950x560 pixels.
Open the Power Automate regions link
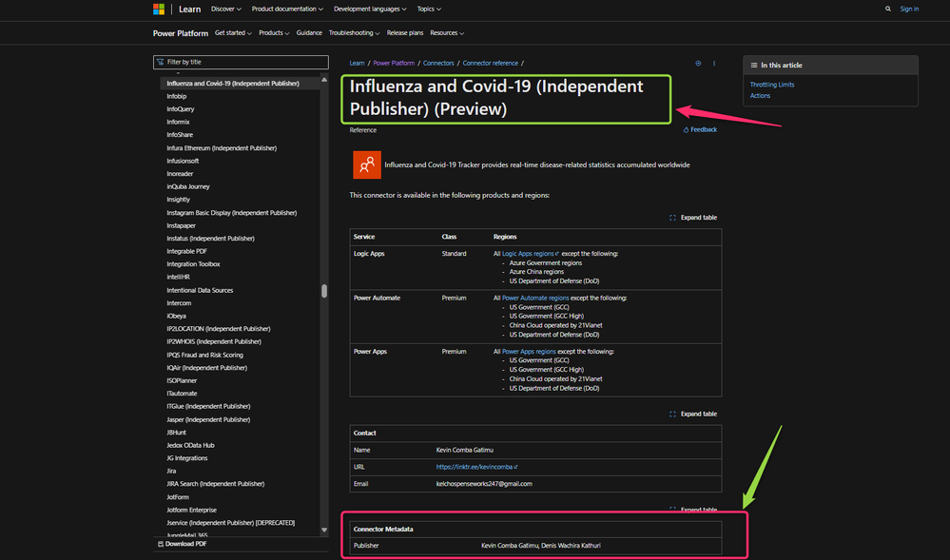point(535,299)
